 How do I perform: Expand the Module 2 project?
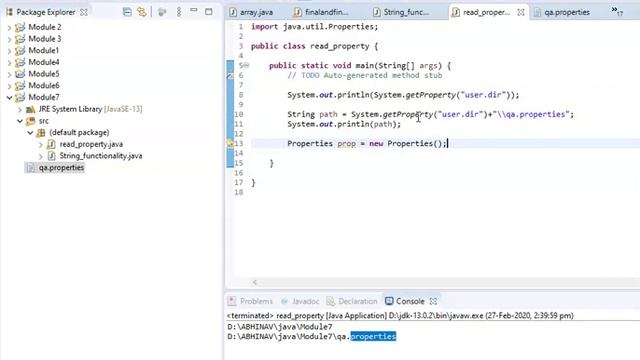(9, 27)
